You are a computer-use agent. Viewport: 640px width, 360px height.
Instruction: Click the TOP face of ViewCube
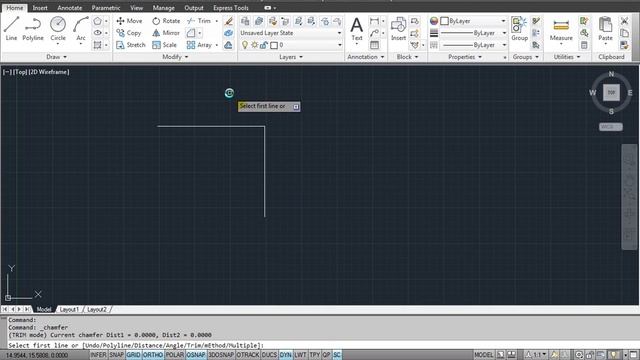point(611,93)
